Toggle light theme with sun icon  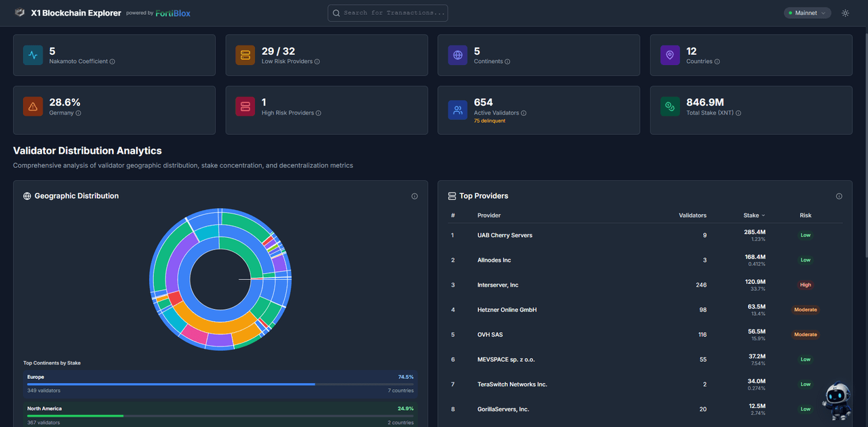pyautogui.click(x=845, y=13)
